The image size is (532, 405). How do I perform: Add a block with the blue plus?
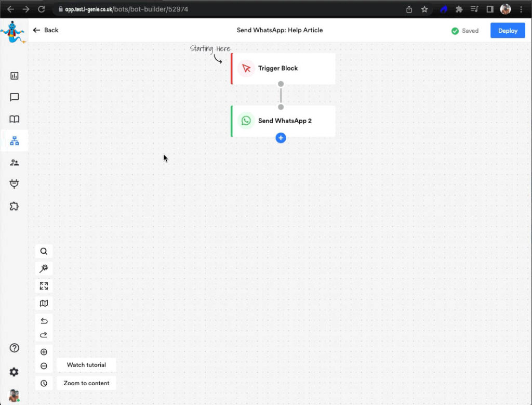point(281,138)
